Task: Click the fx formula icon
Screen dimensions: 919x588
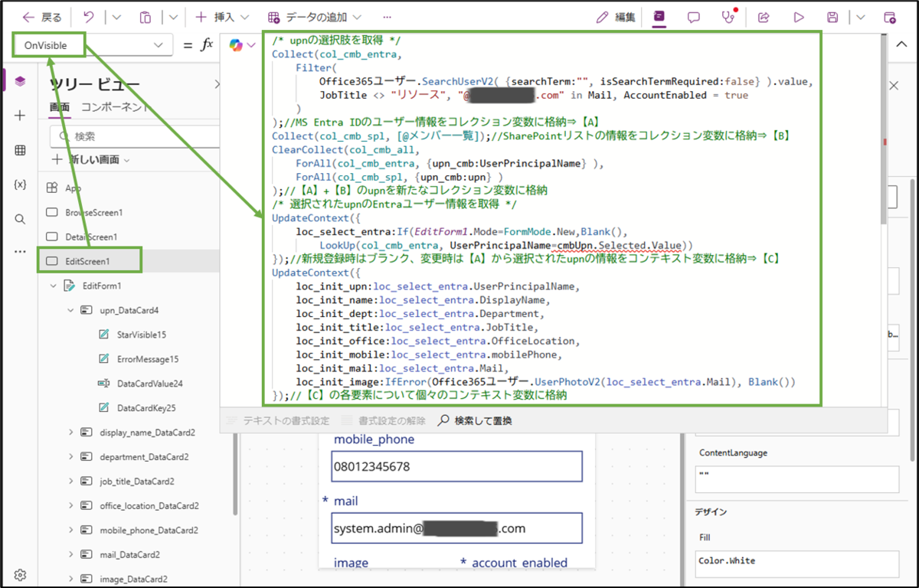Action: 207,45
